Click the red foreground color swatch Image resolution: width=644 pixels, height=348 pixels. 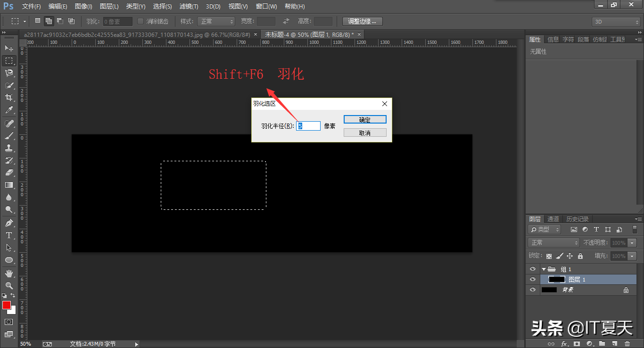(x=6, y=305)
